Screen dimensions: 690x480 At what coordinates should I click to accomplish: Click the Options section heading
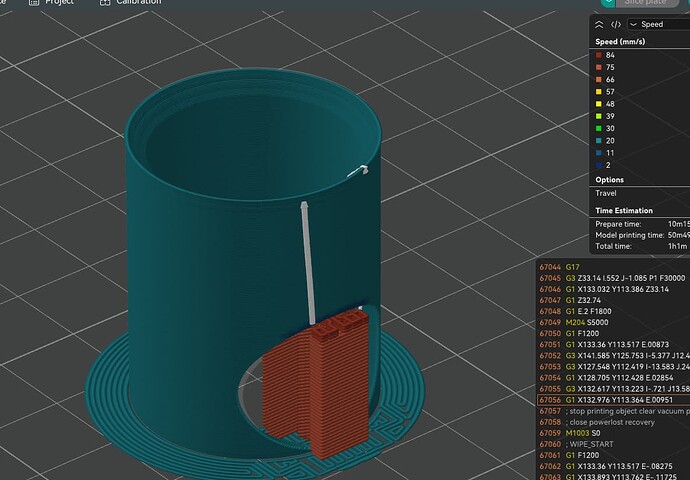point(609,180)
